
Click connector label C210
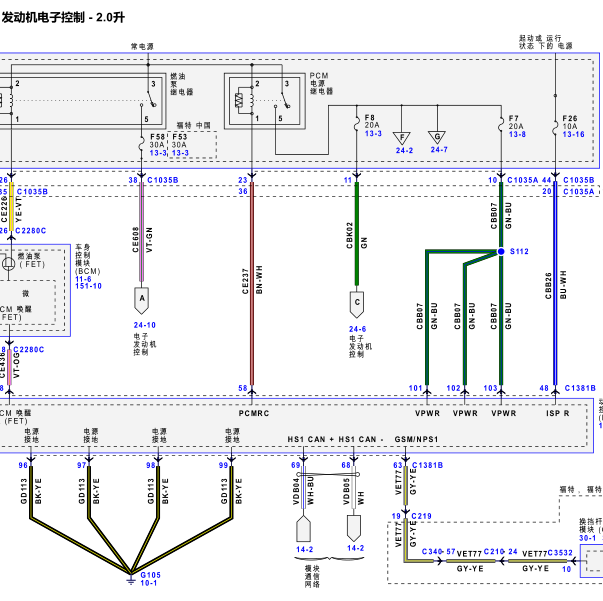pyautogui.click(x=494, y=552)
